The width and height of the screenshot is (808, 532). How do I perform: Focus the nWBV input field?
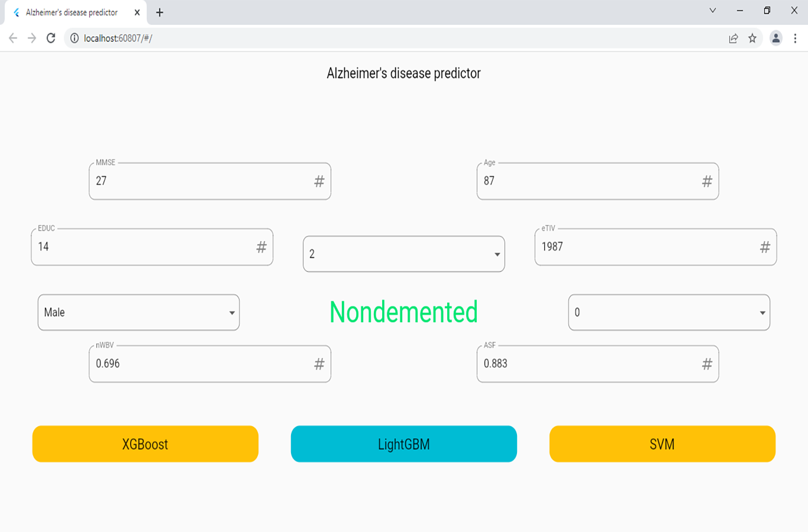coord(210,364)
